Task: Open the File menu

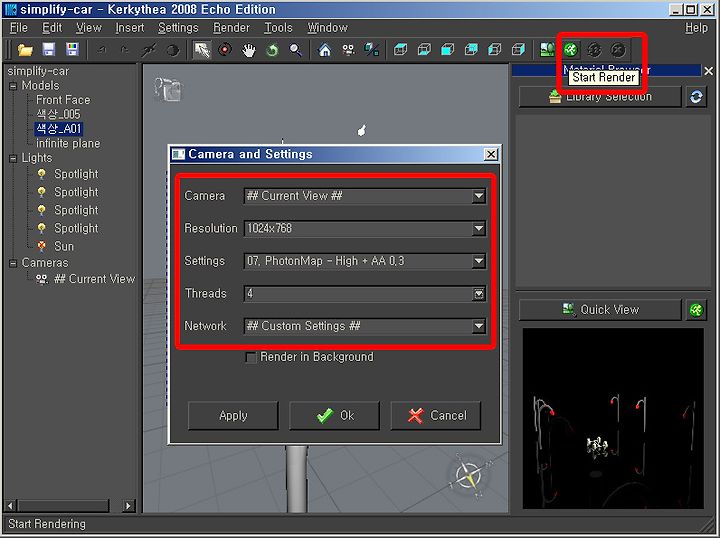Action: coord(19,28)
